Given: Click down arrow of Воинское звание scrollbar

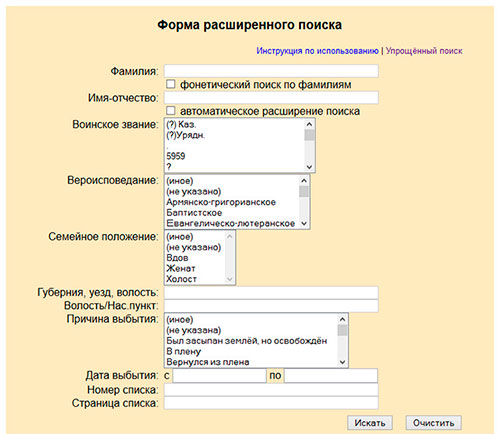Looking at the screenshot, I should (x=309, y=167).
